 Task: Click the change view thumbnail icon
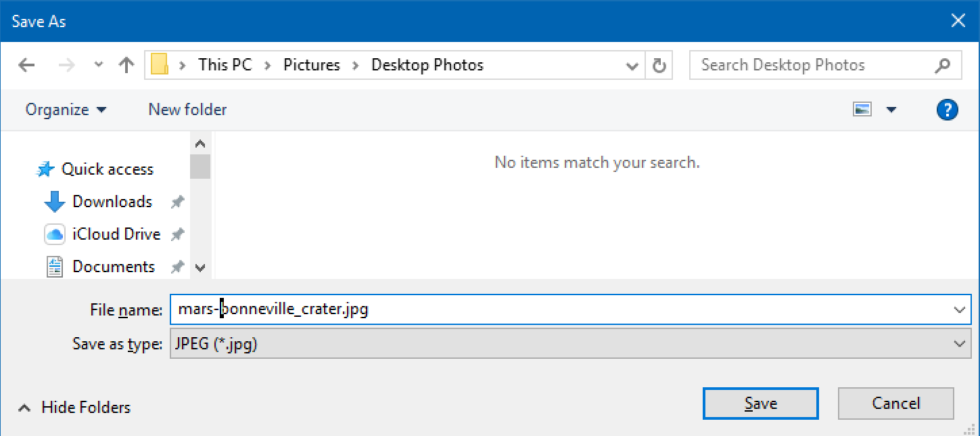click(x=862, y=108)
